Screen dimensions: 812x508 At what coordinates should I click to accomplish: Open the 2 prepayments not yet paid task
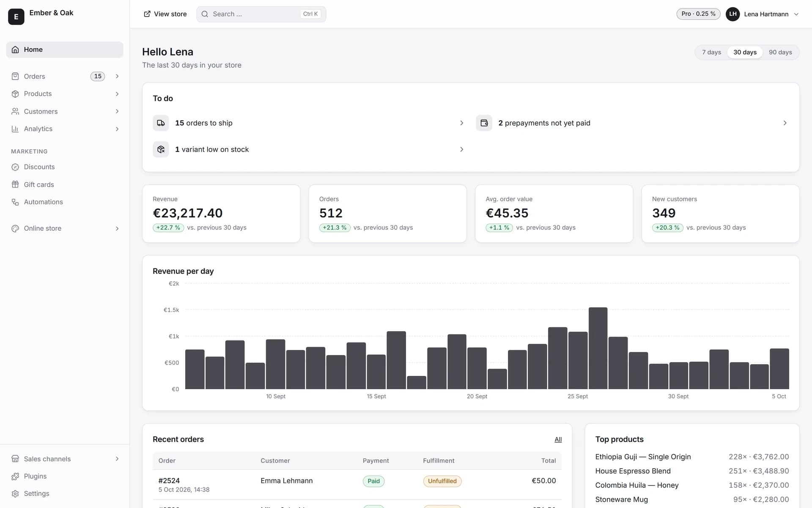(632, 123)
